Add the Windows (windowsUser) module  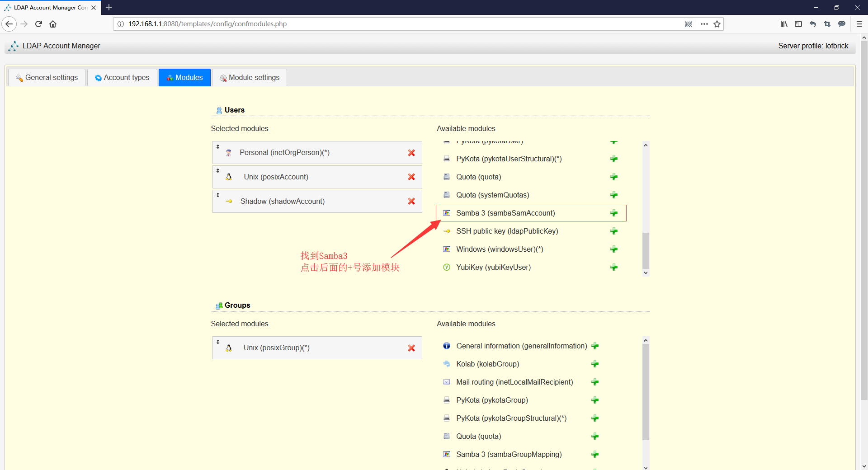coord(614,249)
